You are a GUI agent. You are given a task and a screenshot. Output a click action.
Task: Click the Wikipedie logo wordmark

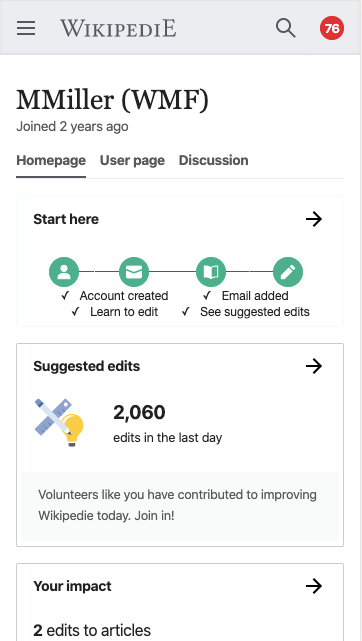[118, 28]
